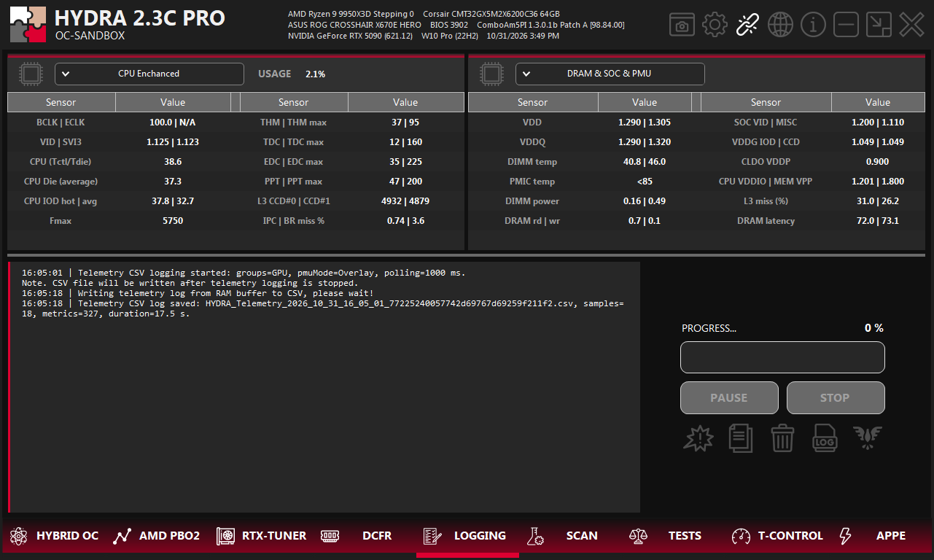Show the info (i) icon dialog
This screenshot has height=560, width=934.
coord(813,25)
